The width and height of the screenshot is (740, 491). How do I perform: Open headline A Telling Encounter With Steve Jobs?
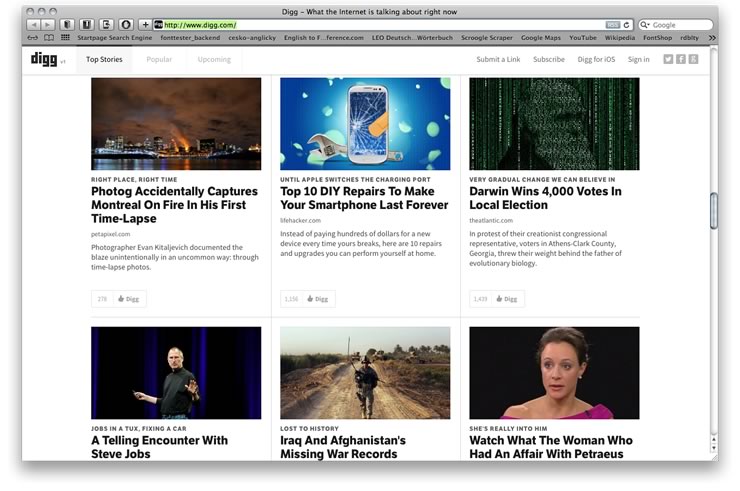pyautogui.click(x=160, y=447)
